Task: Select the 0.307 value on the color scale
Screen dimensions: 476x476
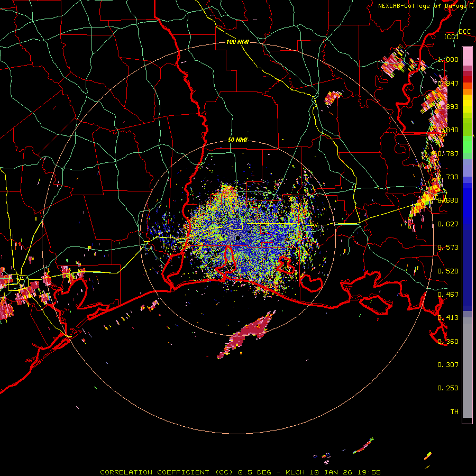Action: pos(448,365)
